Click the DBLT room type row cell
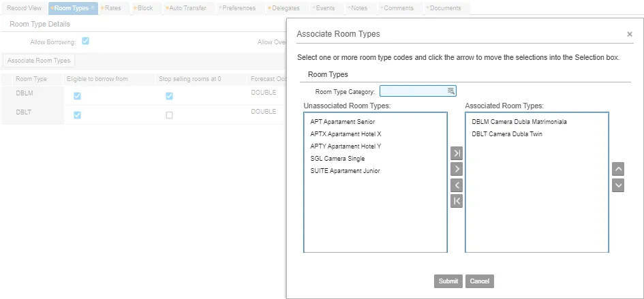 pos(33,114)
